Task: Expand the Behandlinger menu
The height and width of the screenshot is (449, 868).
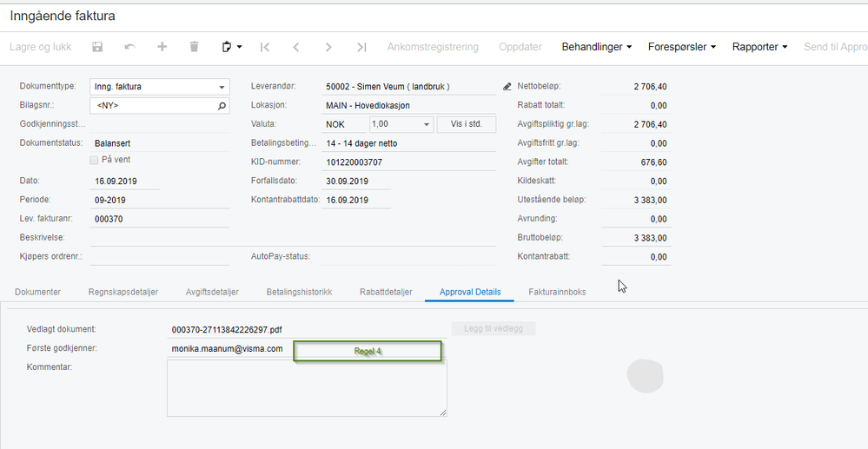Action: pyautogui.click(x=597, y=47)
